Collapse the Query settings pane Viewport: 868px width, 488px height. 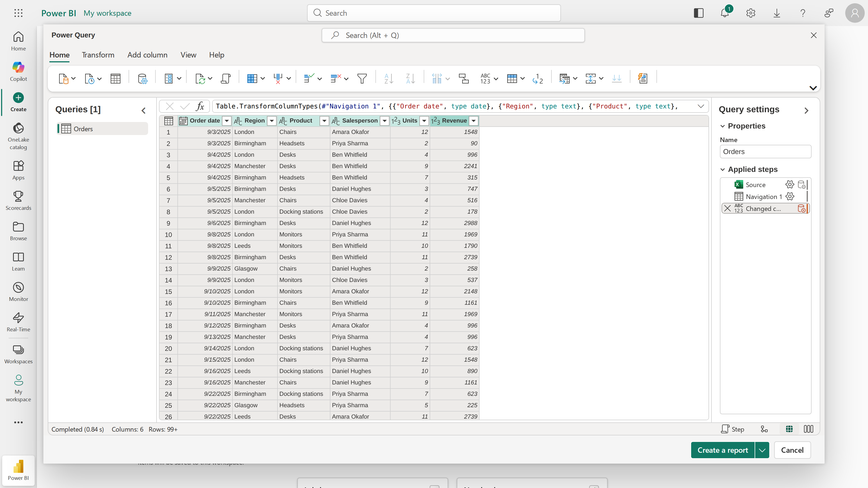(x=806, y=110)
